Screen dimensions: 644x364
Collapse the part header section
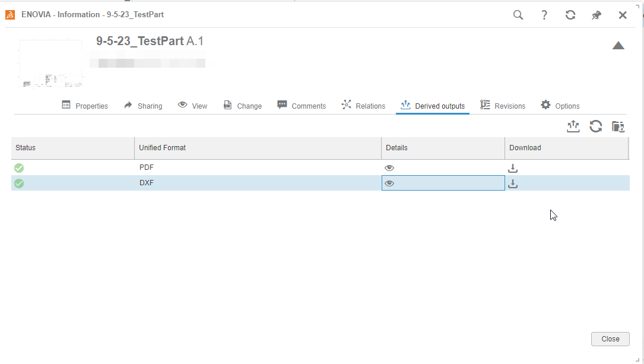(618, 45)
